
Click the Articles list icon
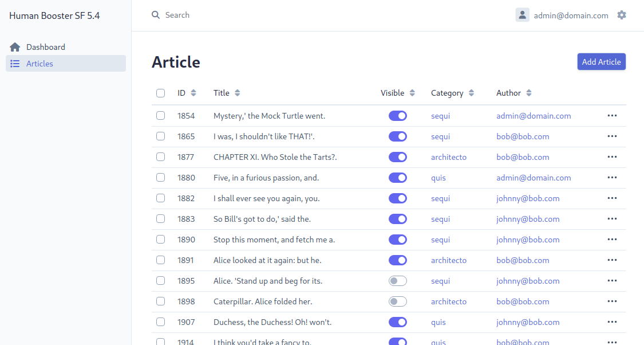15,64
